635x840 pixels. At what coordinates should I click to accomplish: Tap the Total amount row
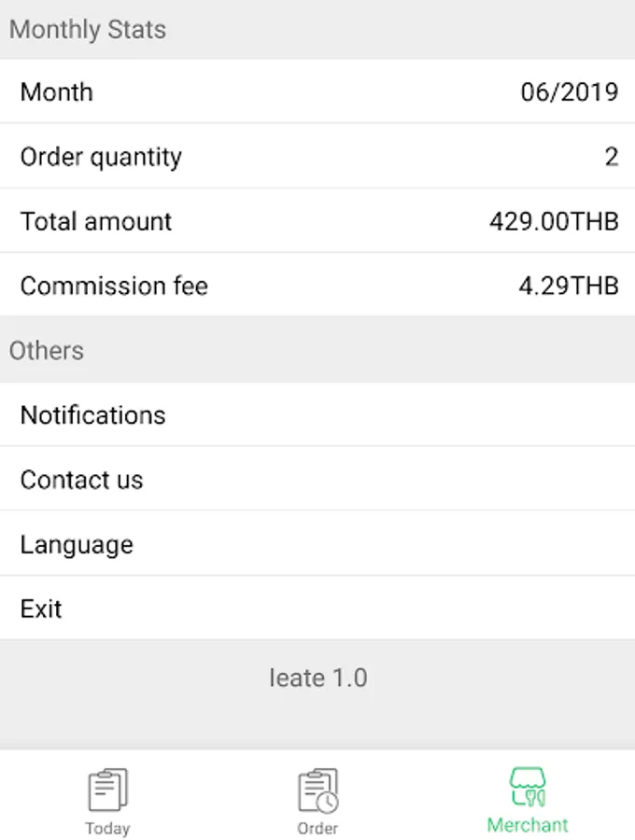click(317, 220)
